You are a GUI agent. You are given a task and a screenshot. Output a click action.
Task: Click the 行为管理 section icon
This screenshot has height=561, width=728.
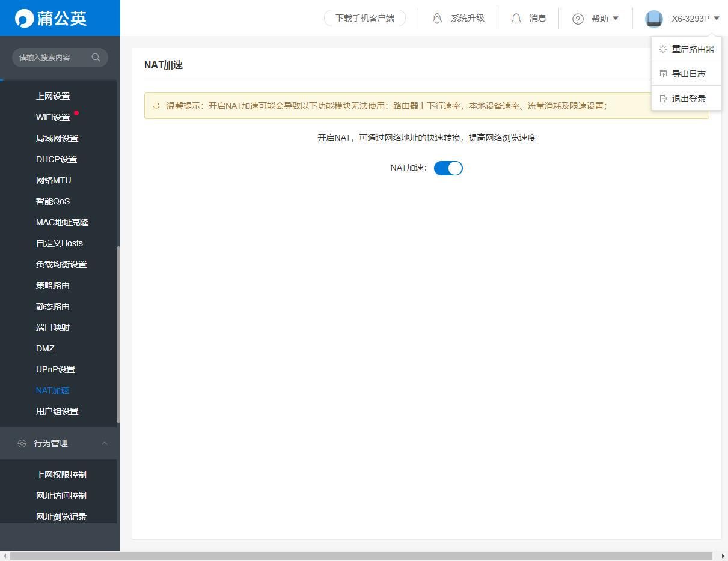coord(22,443)
